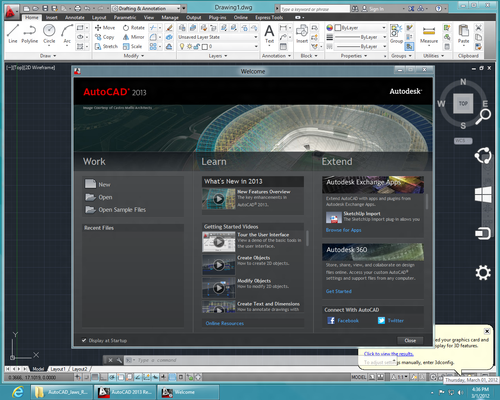
Task: Toggle Display at Startup checkbox
Action: tap(84, 340)
